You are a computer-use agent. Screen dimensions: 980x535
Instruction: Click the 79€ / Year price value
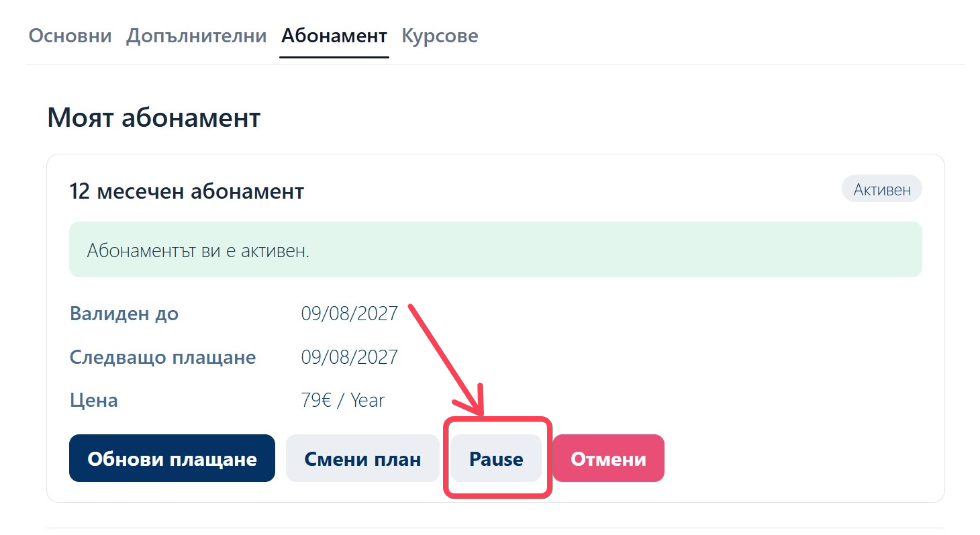[342, 401]
